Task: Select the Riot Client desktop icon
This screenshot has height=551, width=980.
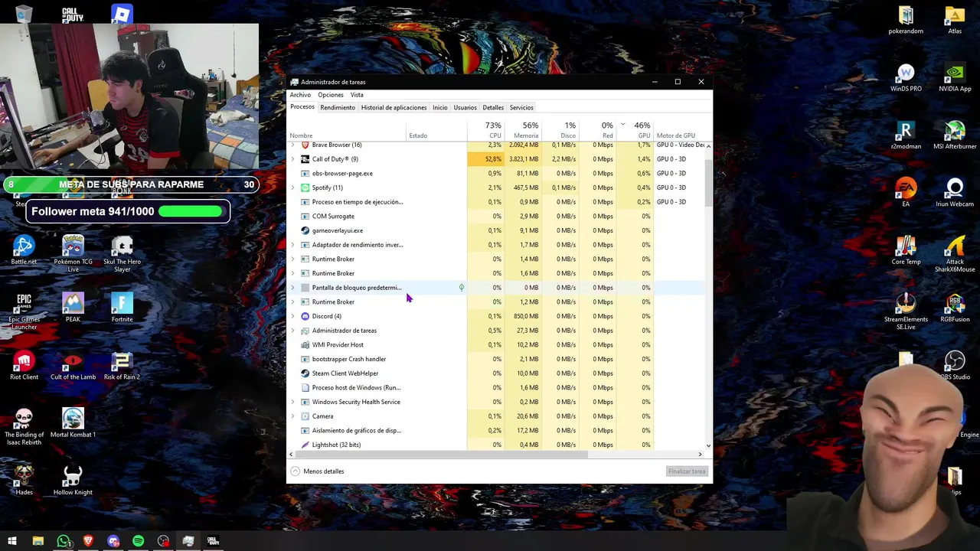Action: (24, 366)
